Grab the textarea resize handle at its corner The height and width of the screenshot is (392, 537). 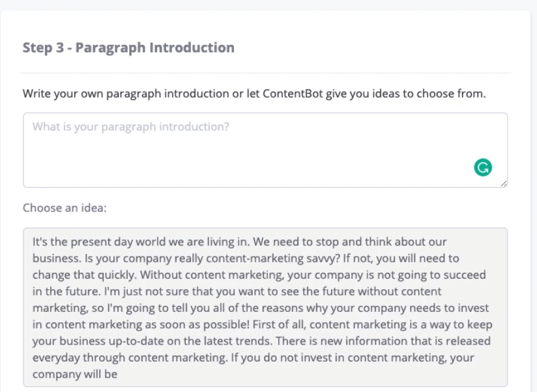click(503, 184)
